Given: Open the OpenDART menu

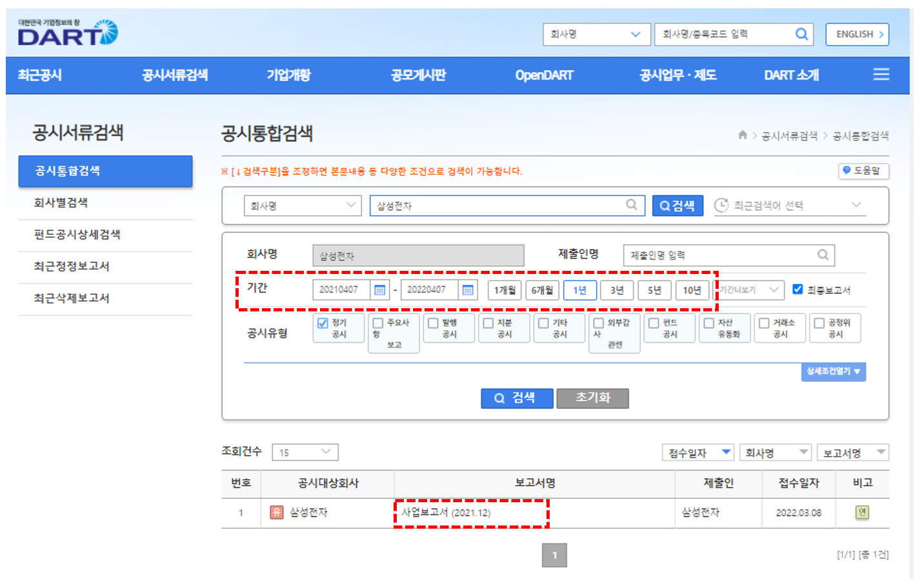Looking at the screenshot, I should pos(544,75).
